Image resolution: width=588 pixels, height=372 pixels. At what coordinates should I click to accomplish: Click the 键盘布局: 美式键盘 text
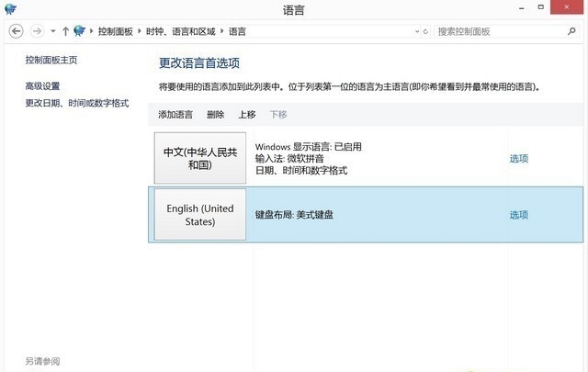point(294,215)
